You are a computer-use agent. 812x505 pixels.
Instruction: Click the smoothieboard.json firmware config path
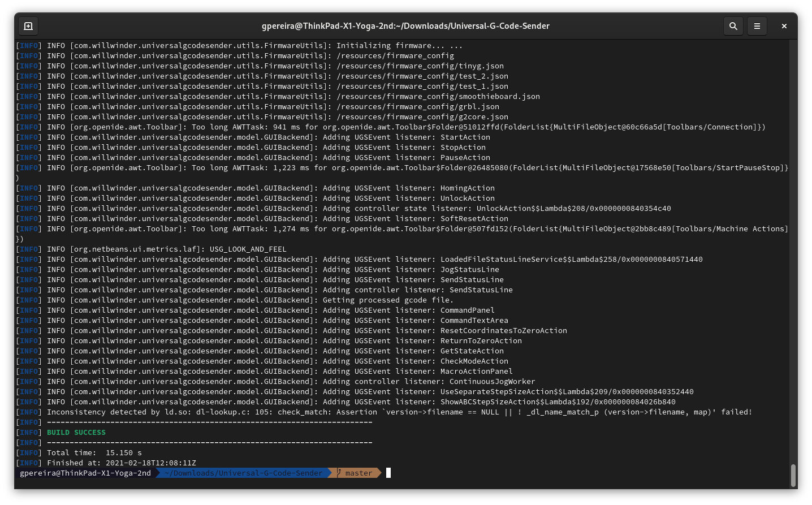click(439, 96)
